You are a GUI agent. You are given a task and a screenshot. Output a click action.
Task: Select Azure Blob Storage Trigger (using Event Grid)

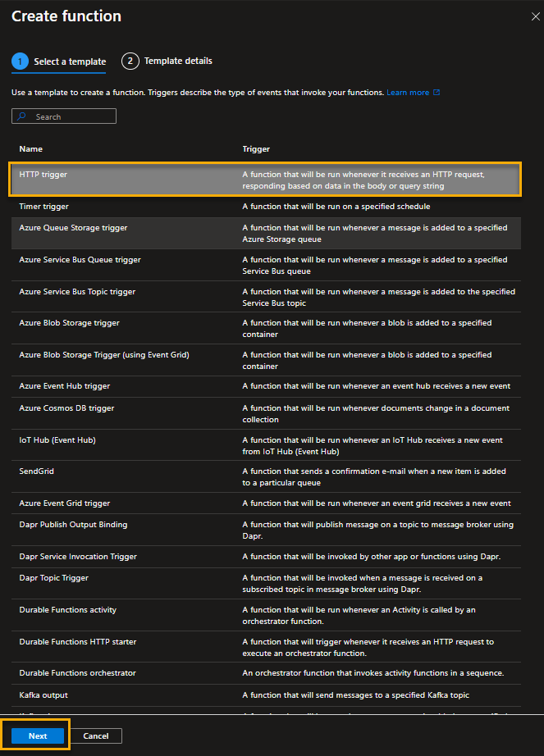(266, 360)
